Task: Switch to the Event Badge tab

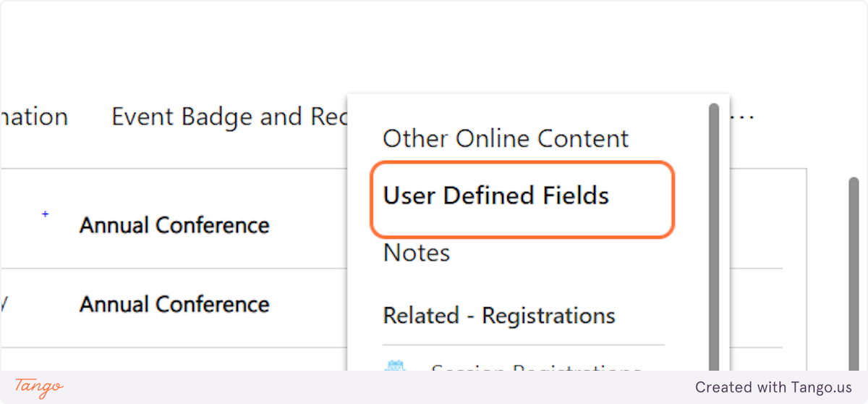Action: pyautogui.click(x=229, y=117)
